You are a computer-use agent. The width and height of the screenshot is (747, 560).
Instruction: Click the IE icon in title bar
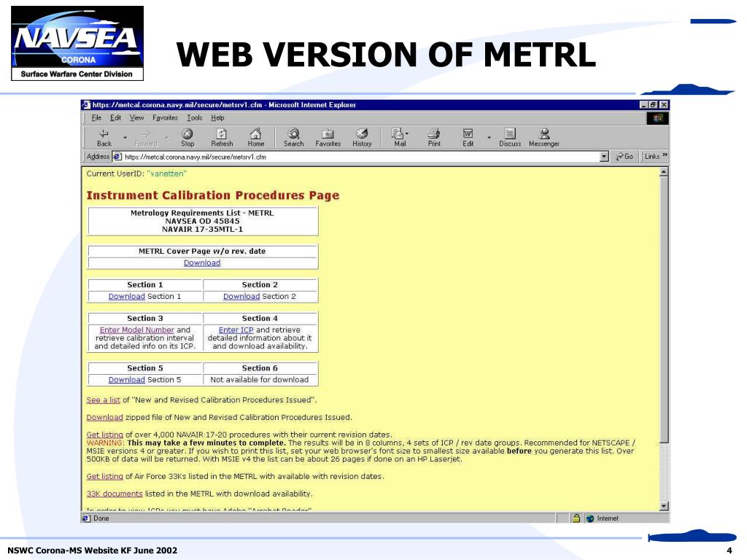coord(86,105)
